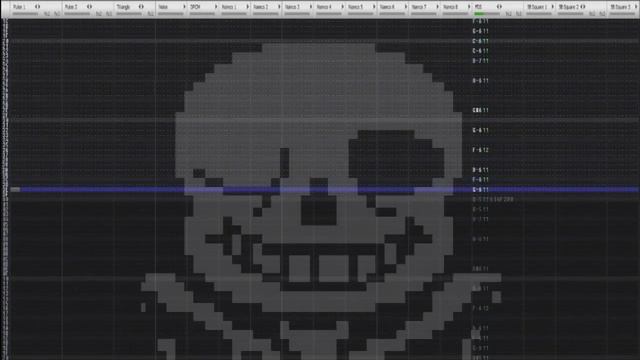Select the note on the blue highlighted row
Viewport: 640px width, 360px height.
tap(480, 190)
